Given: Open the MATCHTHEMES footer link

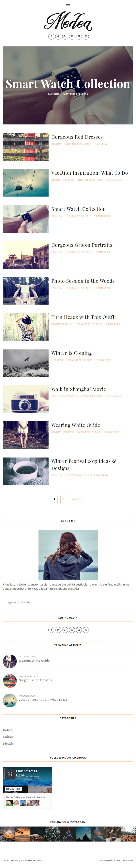Looking at the screenshot, I should pyautogui.click(x=125, y=860).
